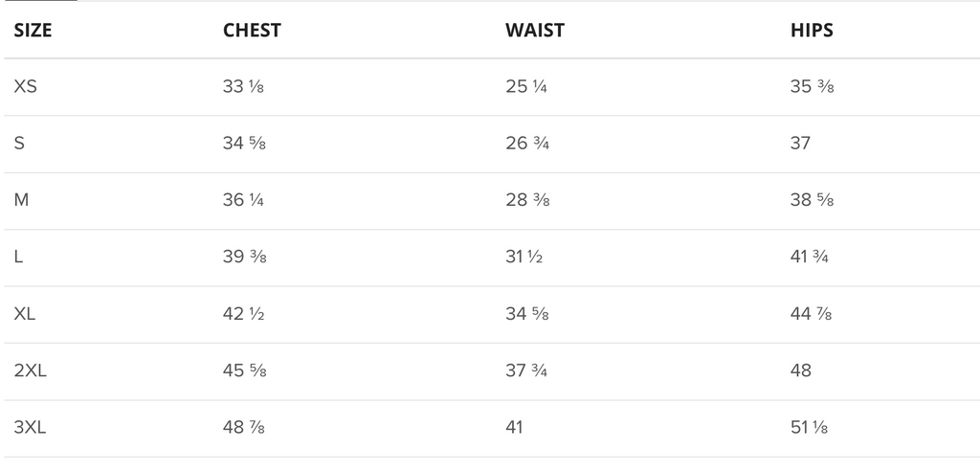Viewport: 980px width, 471px height.
Task: Click the 2XL chest value 45 ⅝
Action: click(244, 370)
